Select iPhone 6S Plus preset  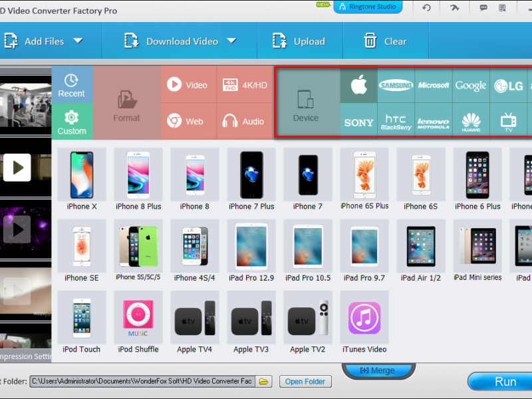coord(364,180)
